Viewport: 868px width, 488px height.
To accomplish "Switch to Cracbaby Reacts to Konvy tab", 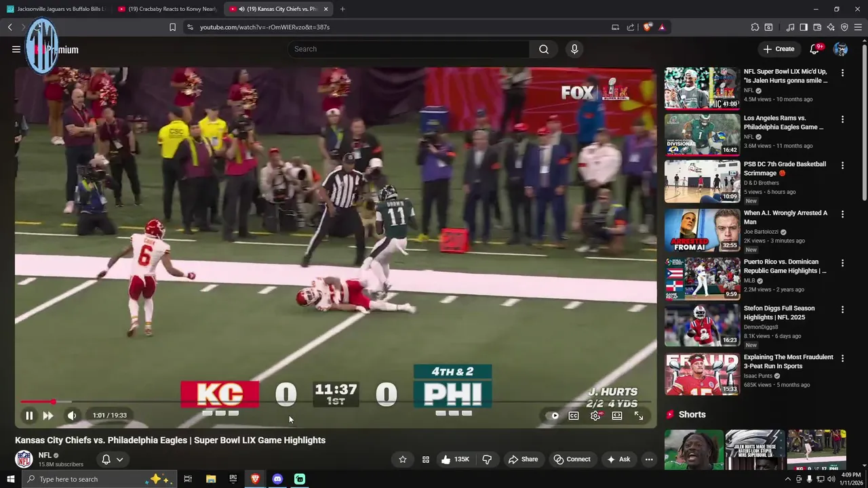I will [167, 9].
